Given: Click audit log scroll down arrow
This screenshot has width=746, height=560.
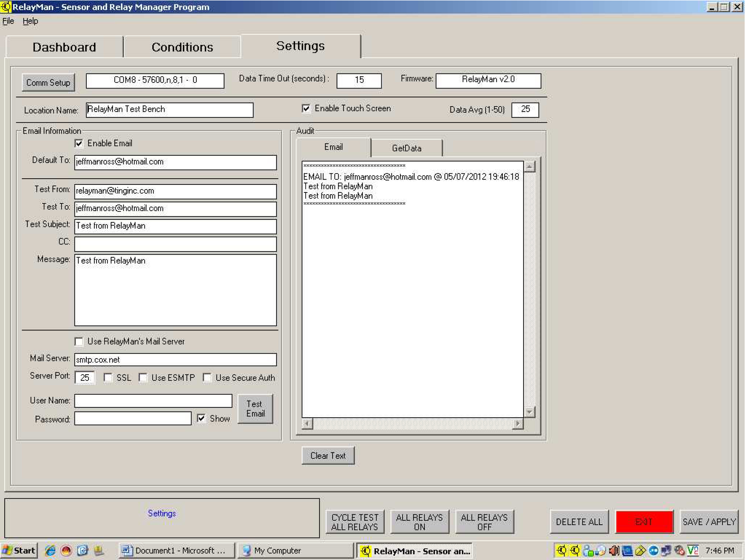Looking at the screenshot, I should (529, 412).
